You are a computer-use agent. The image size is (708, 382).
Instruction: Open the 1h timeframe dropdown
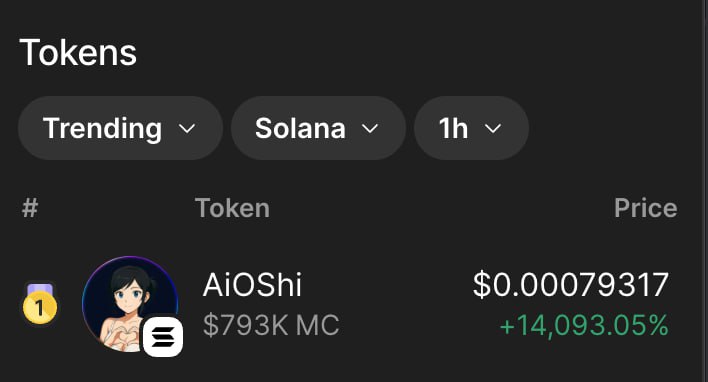(x=471, y=128)
